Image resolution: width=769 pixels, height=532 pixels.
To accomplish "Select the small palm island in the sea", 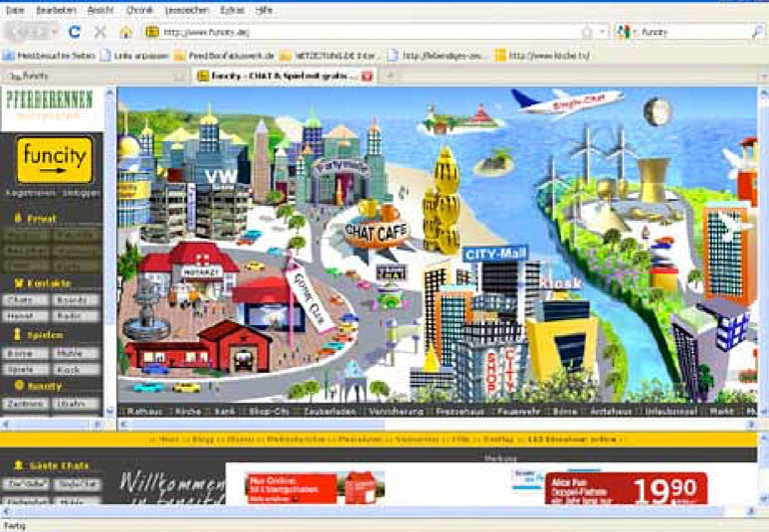I will point(494,164).
